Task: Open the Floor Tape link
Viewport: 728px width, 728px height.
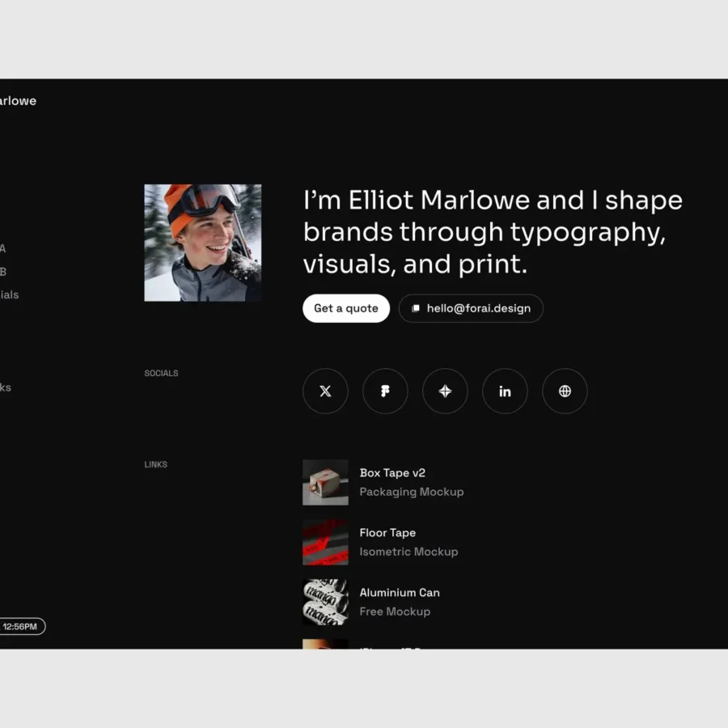Action: coord(380,542)
